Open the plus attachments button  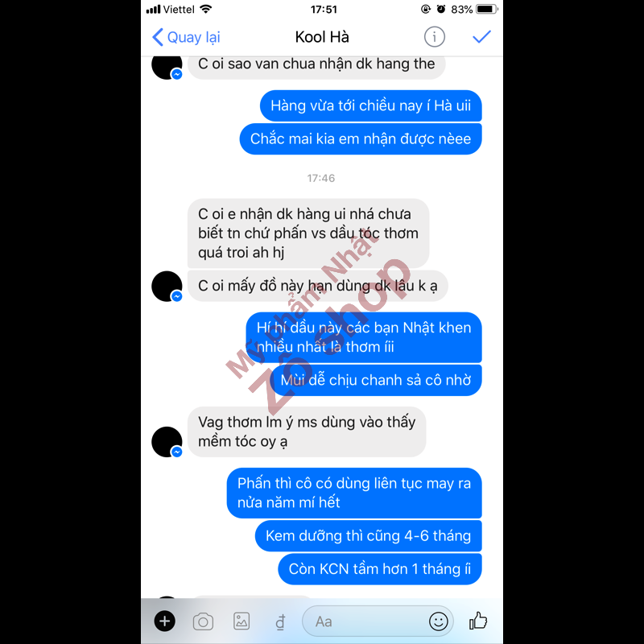click(x=165, y=621)
